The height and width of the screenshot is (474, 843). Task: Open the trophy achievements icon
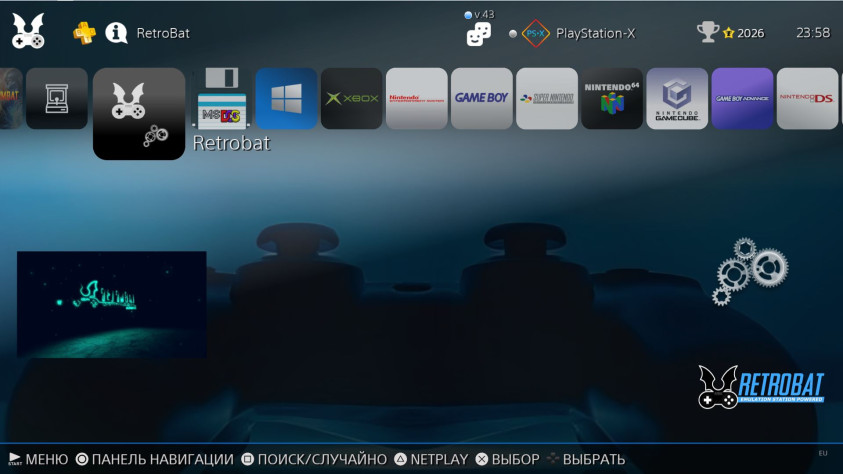click(708, 32)
